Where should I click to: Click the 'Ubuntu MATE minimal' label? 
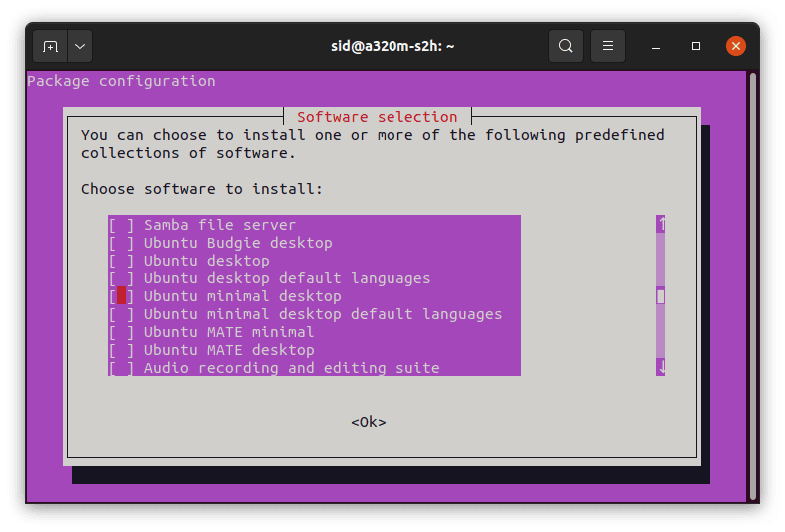[229, 332]
